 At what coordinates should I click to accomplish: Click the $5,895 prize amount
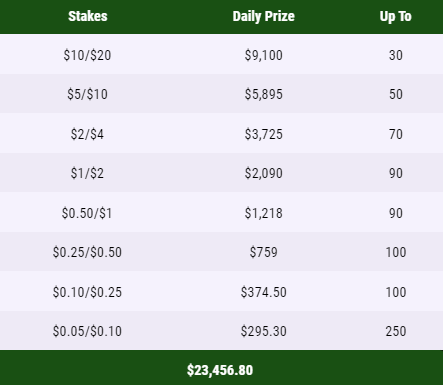tap(263, 94)
